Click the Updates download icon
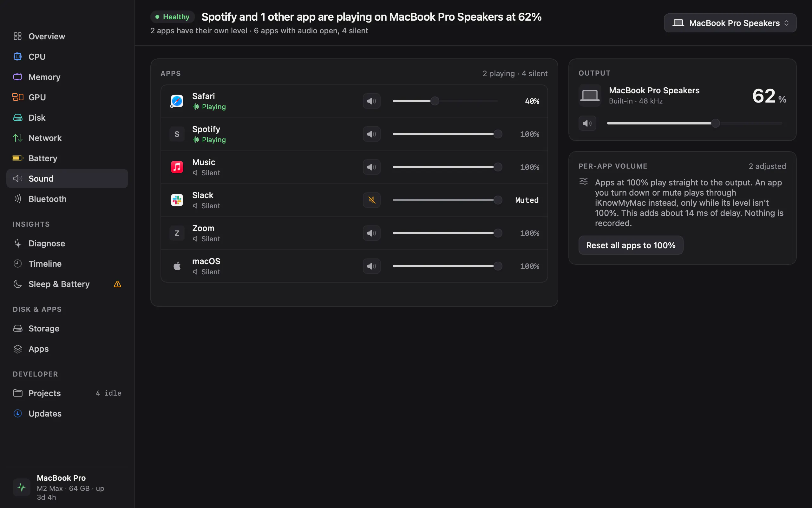This screenshot has width=812, height=508. point(18,414)
